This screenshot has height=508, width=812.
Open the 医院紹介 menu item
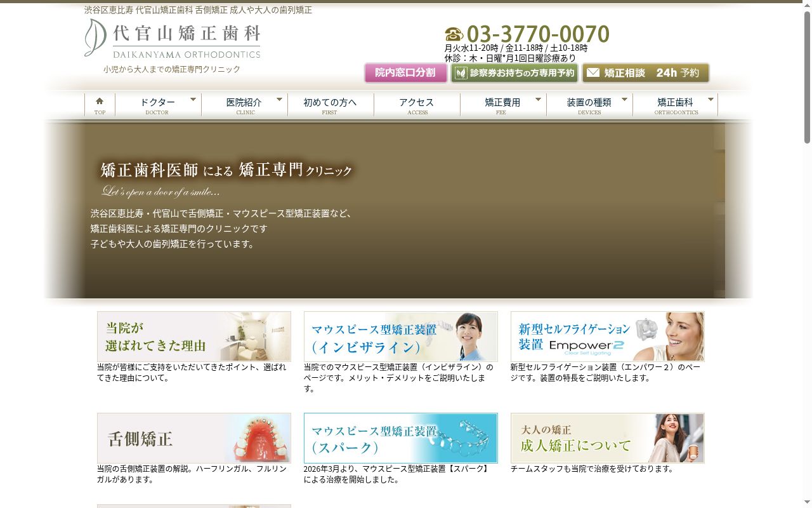point(244,105)
